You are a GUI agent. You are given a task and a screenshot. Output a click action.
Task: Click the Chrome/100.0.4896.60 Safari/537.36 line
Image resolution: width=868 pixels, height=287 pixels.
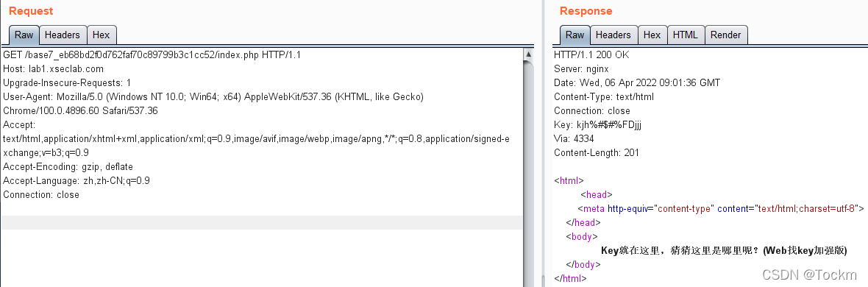[80, 111]
